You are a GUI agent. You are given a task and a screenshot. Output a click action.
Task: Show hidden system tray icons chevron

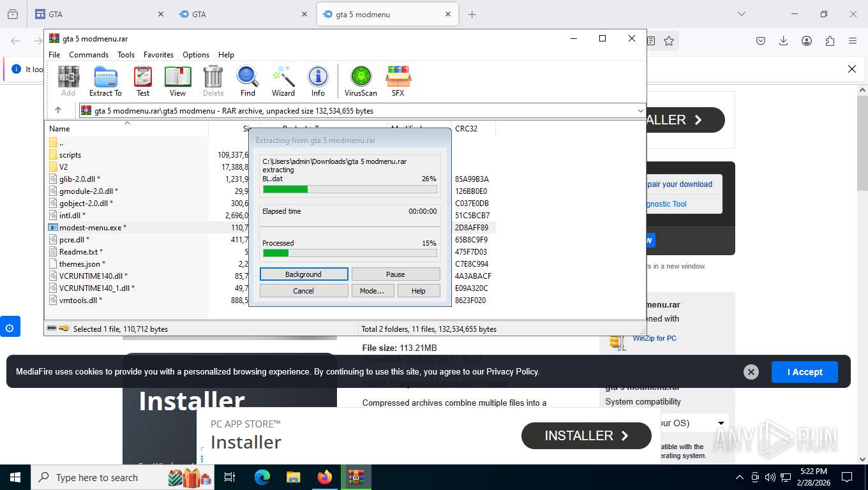click(740, 477)
